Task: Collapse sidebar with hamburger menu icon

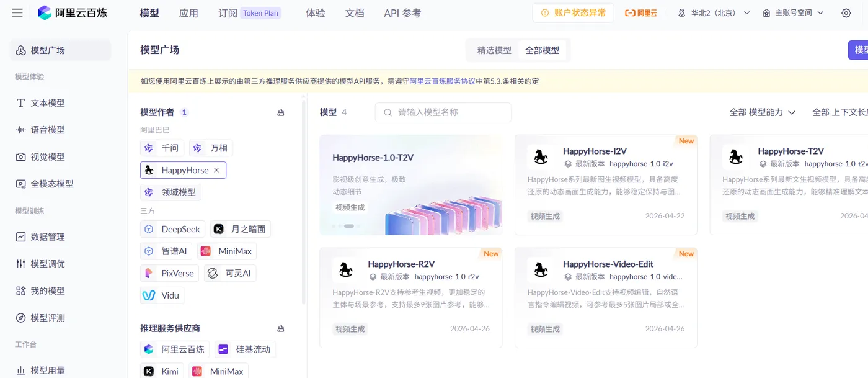Action: click(17, 12)
